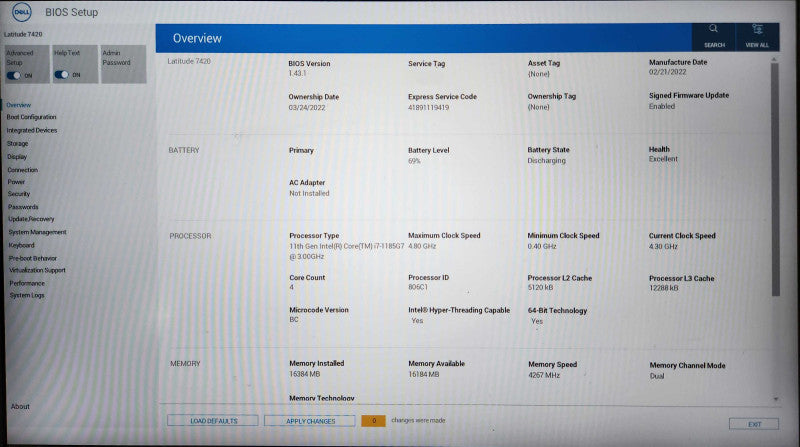Click the vertical scrollbar thumb

tap(776, 180)
